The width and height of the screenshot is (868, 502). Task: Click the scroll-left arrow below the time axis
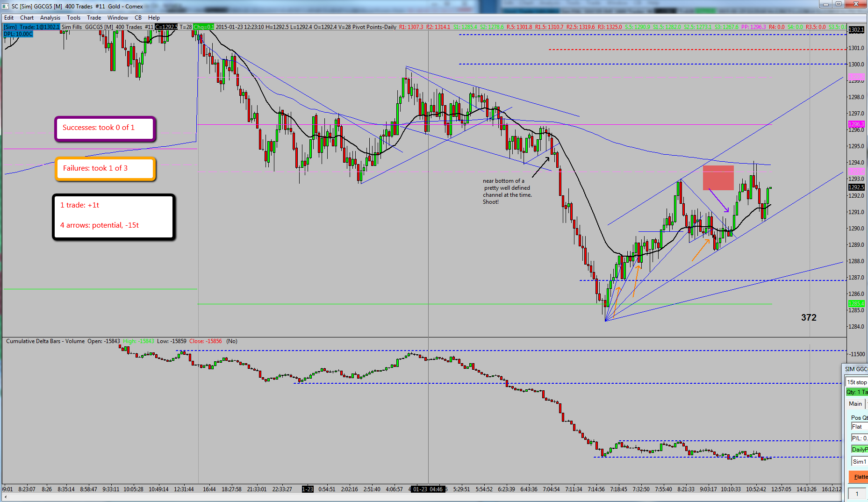point(6,497)
